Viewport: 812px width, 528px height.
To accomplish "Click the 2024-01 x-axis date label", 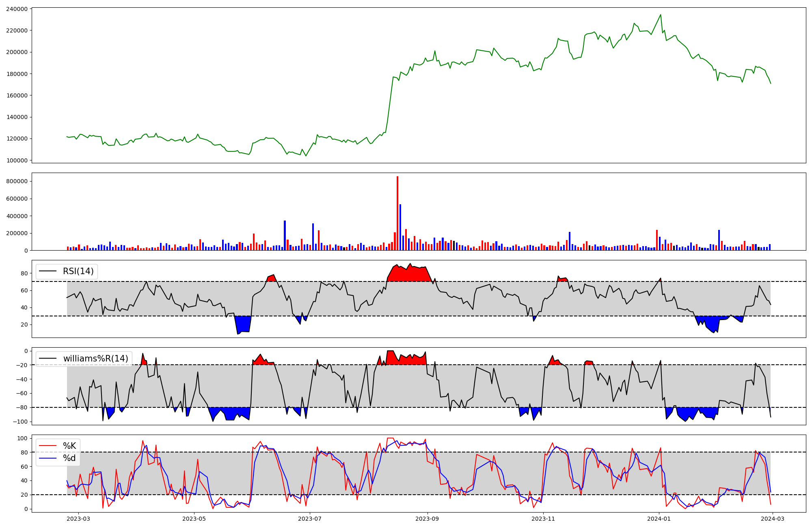I will point(659,519).
